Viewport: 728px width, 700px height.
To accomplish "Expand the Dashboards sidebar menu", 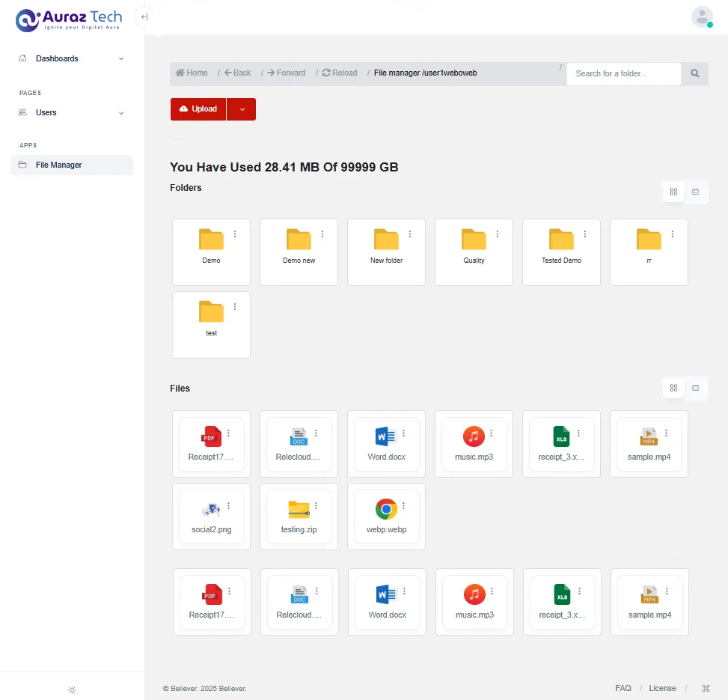I will [72, 58].
